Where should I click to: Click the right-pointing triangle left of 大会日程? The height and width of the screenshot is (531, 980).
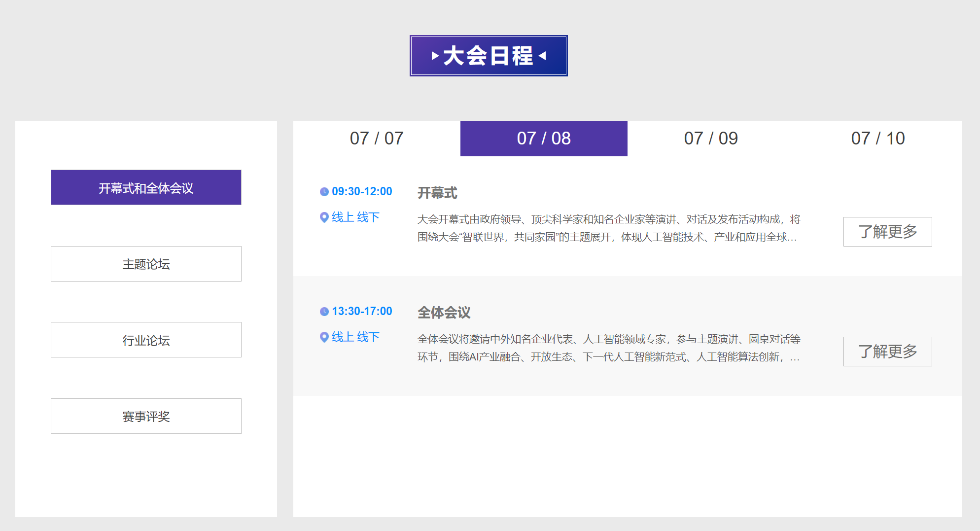[x=435, y=56]
